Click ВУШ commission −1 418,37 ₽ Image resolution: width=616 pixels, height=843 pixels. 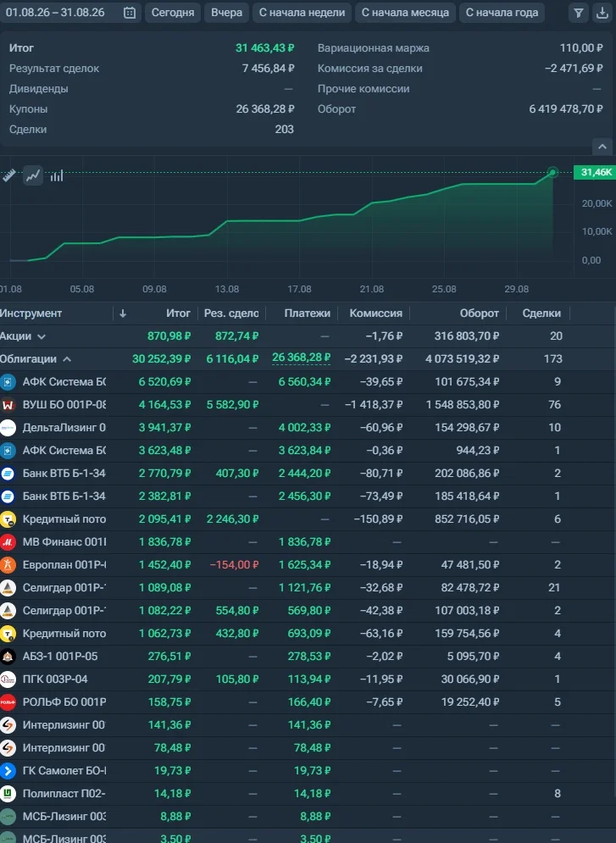coord(374,404)
